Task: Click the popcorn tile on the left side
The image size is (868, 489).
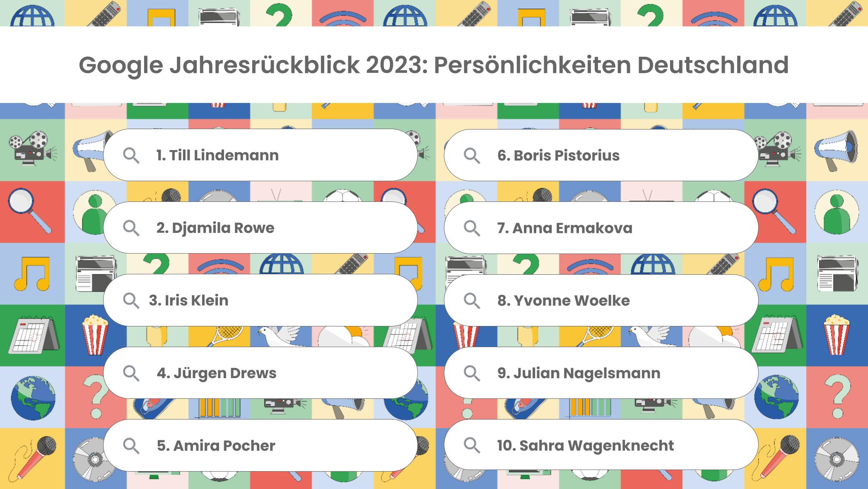Action: click(95, 335)
